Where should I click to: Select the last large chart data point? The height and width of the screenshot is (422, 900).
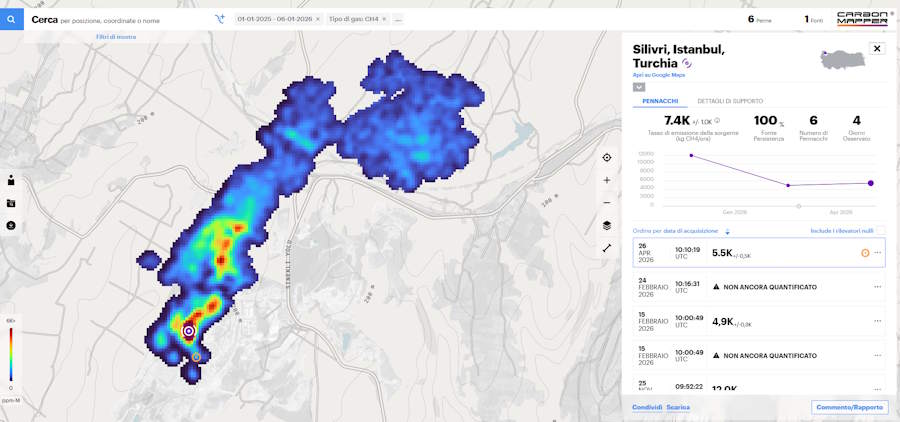pos(871,183)
